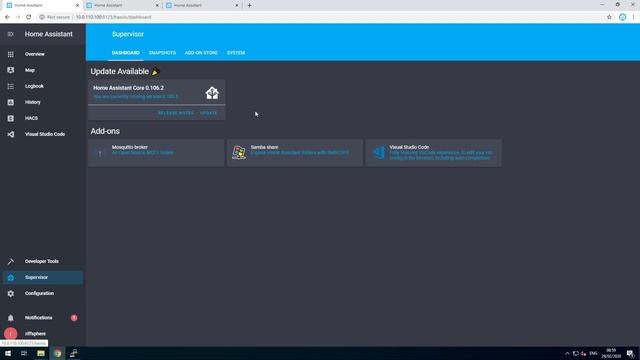The image size is (640, 360).
Task: Open the Chrome menu three dots
Action: click(633, 17)
